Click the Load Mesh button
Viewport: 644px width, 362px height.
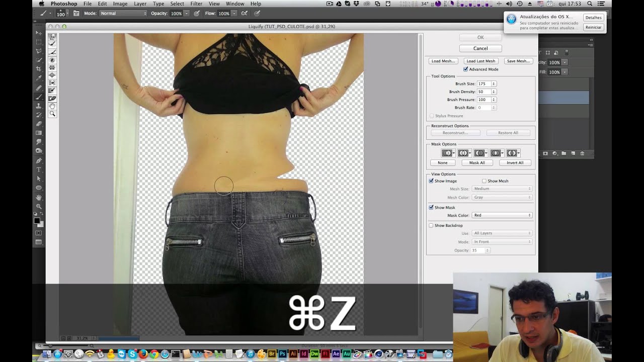point(443,61)
